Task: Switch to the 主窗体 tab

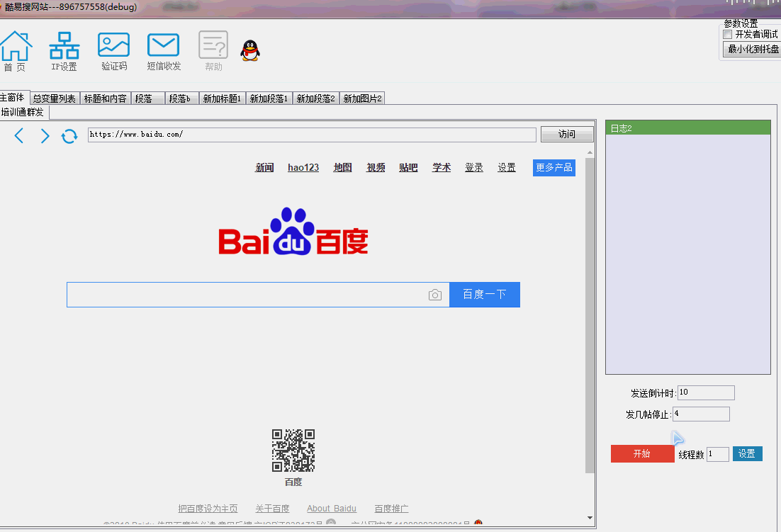Action: tap(13, 98)
